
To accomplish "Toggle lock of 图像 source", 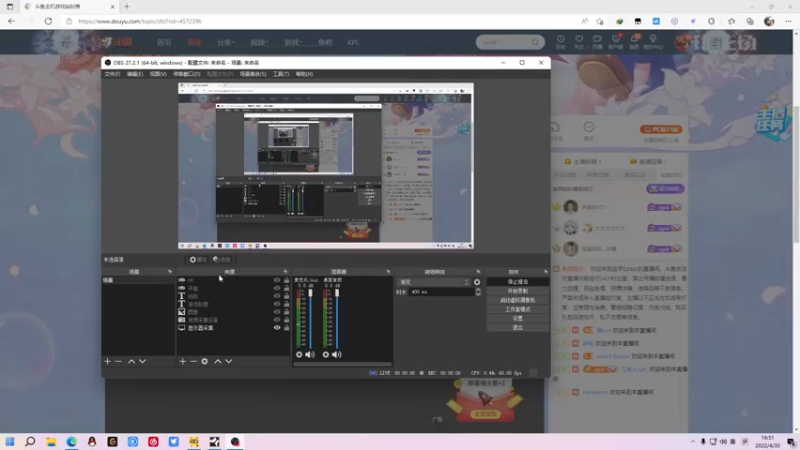I will pyautogui.click(x=286, y=311).
